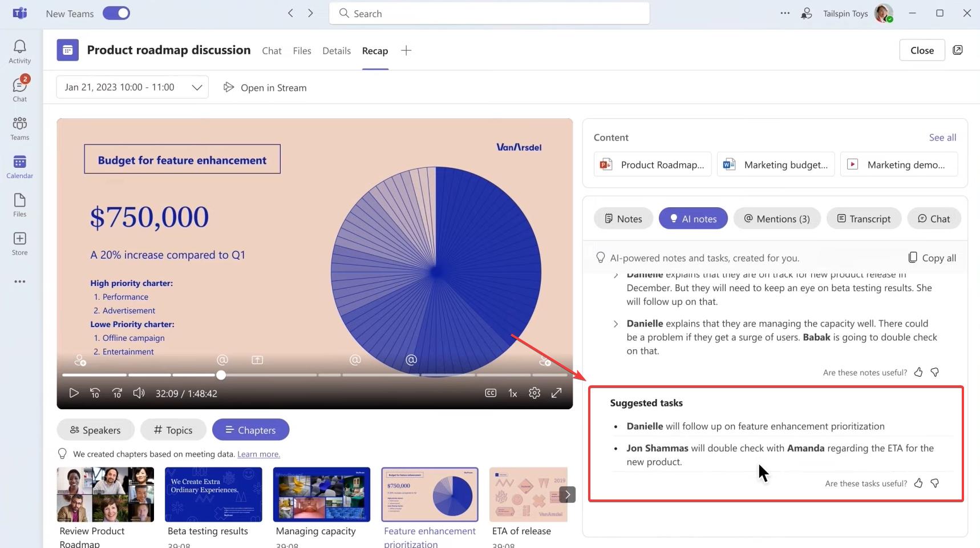Pop out meeting into new window
This screenshot has width=980, height=548.
(958, 50)
